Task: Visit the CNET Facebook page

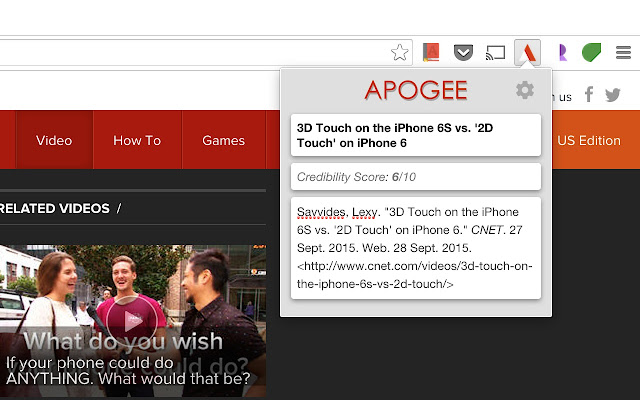Action: pyautogui.click(x=589, y=94)
